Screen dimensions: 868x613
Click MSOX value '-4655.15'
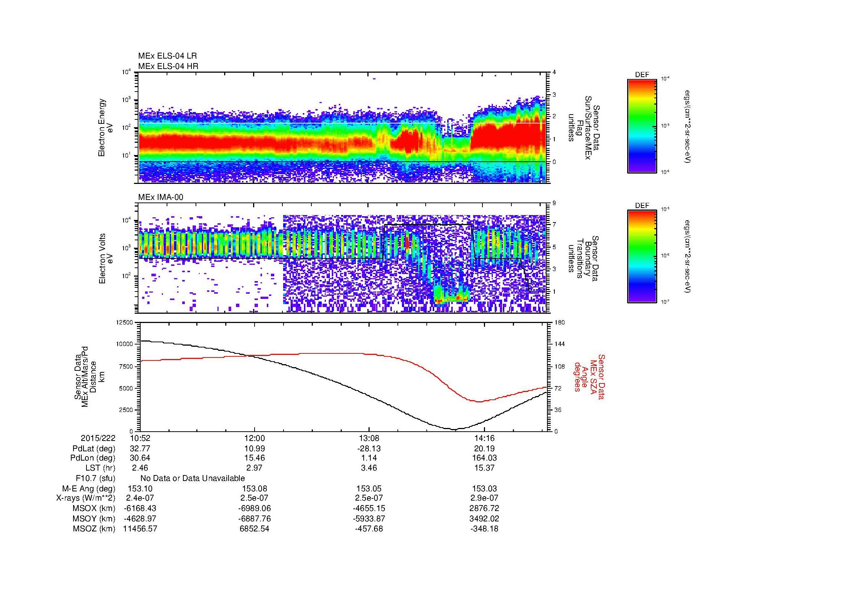coord(369,509)
